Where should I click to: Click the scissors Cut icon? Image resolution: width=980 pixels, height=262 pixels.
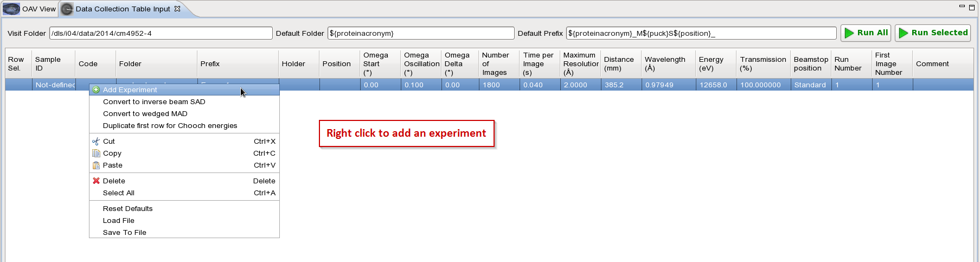(x=96, y=142)
